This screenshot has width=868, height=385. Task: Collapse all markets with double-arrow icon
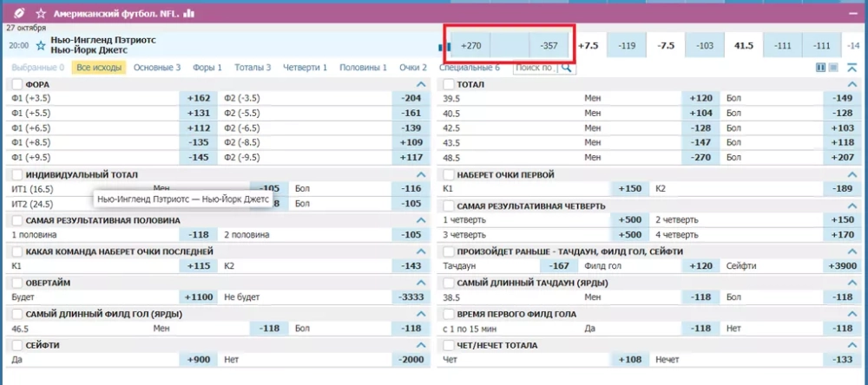click(852, 68)
